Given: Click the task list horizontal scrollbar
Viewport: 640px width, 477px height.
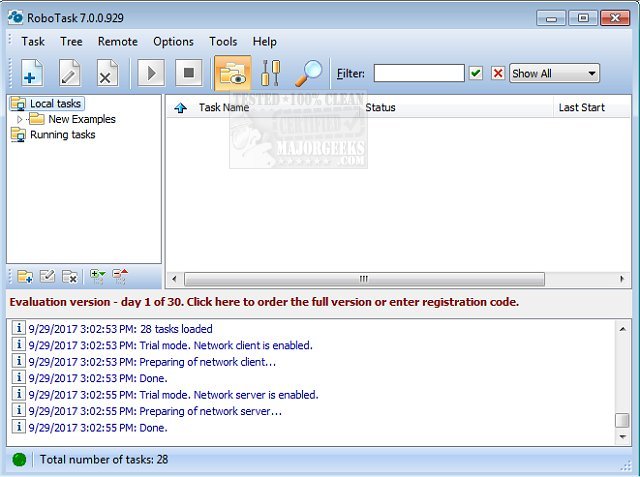Looking at the screenshot, I should tap(363, 279).
